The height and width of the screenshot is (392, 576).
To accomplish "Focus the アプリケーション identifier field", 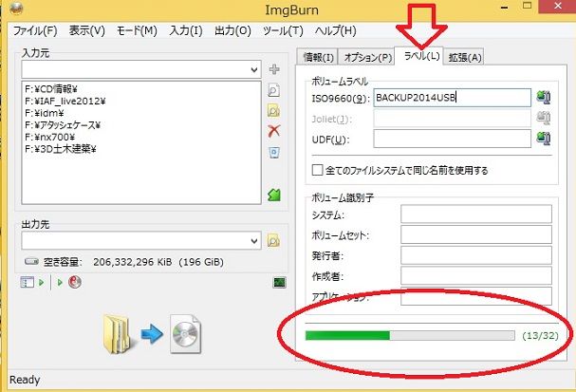I will click(x=476, y=296).
